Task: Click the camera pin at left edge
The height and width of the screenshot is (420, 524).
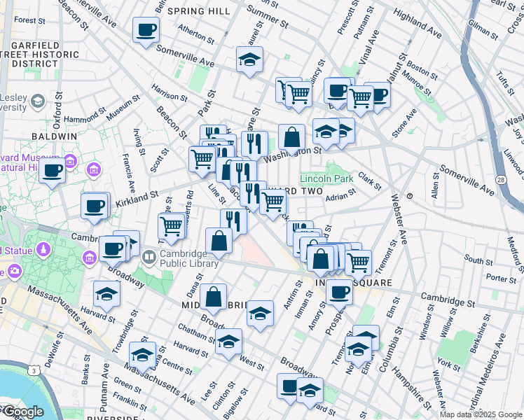Action: click(x=14, y=271)
